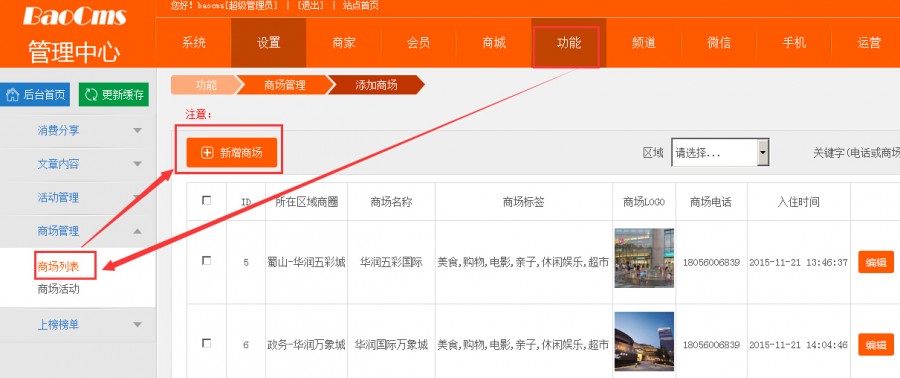The width and height of the screenshot is (900, 378).
Task: Click the 退出 logout link
Action: [x=311, y=6]
